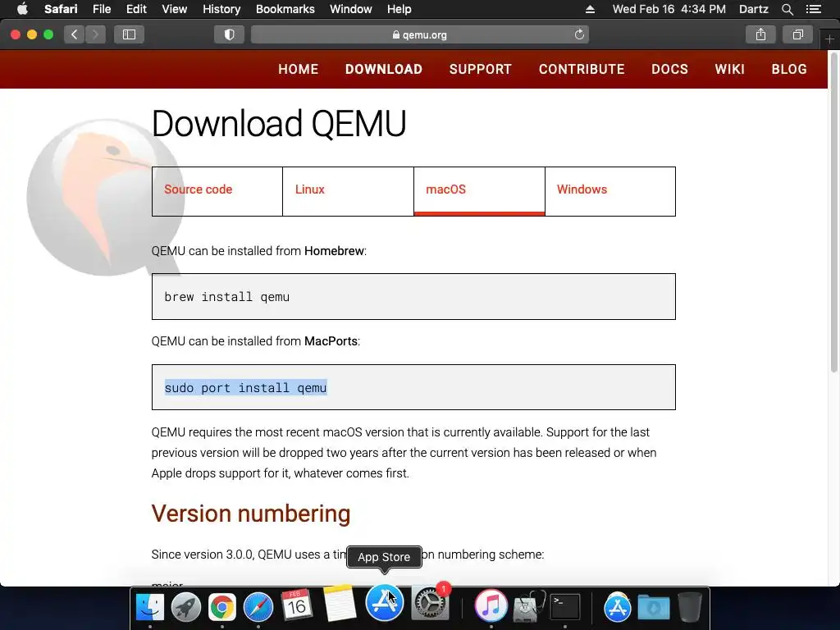Image resolution: width=840 pixels, height=630 pixels.
Task: Click the Safari compass icon in Dock
Action: tap(258, 606)
